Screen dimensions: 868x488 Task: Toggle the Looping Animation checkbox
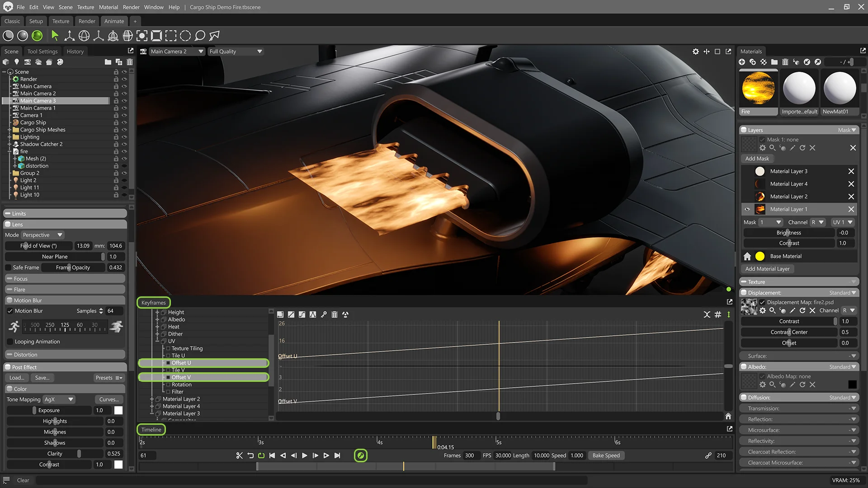click(10, 342)
